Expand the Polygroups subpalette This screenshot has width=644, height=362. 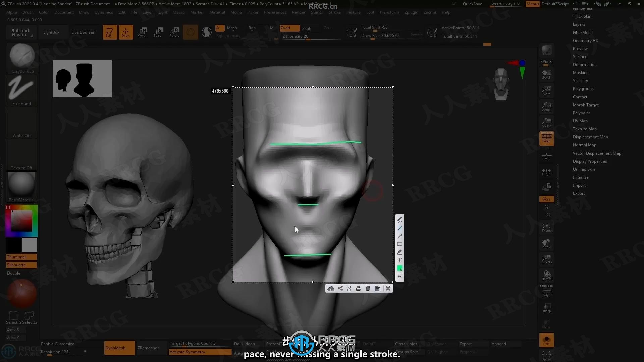(x=583, y=89)
